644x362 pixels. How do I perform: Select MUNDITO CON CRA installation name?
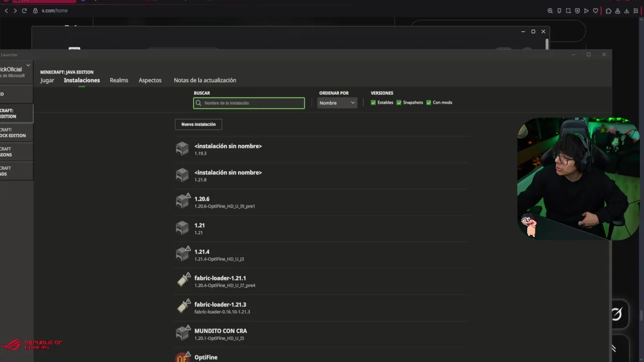click(x=220, y=331)
